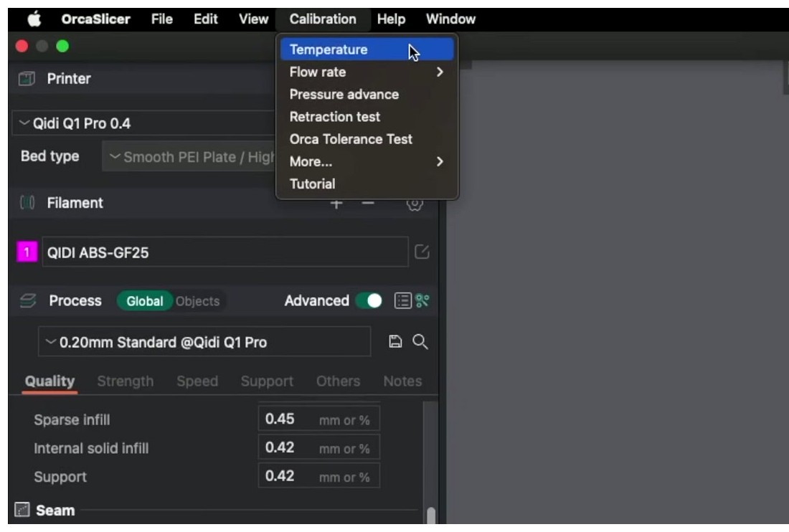The image size is (789, 532).
Task: Switch to the Others tab
Action: coord(338,381)
